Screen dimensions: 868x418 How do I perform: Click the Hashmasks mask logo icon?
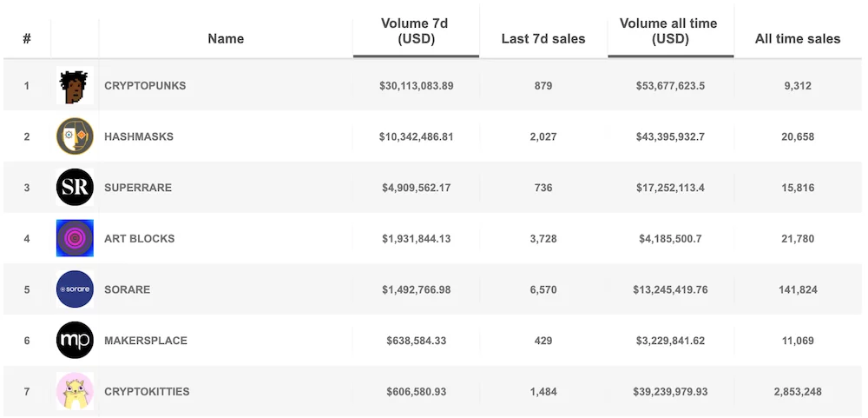click(x=75, y=136)
